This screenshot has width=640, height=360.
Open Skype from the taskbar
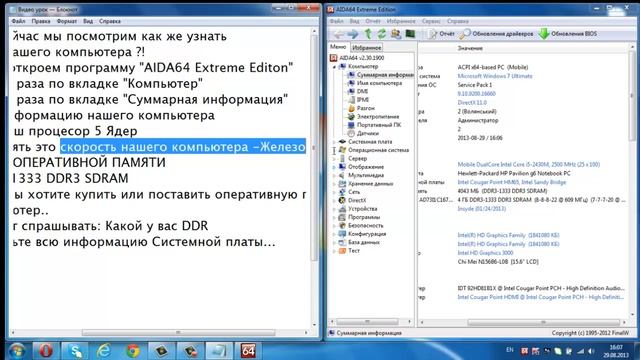coord(75,351)
